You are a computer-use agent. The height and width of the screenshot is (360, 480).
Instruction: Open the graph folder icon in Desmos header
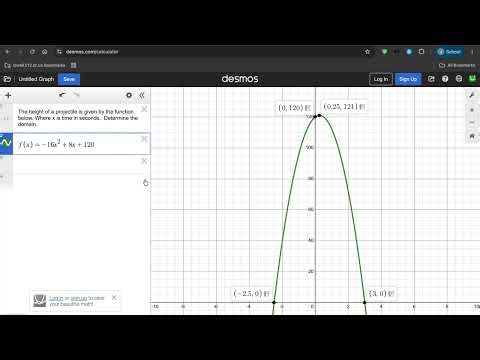pos(7,79)
